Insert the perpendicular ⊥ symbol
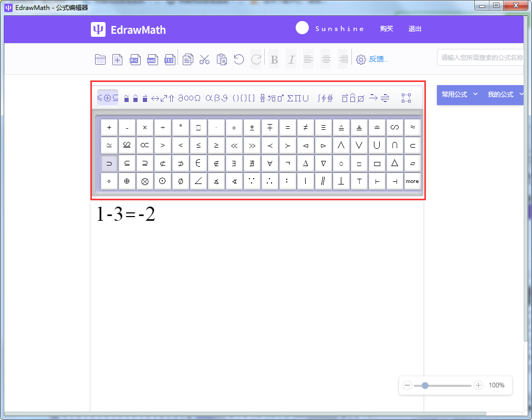The height and width of the screenshot is (420, 532). click(341, 181)
